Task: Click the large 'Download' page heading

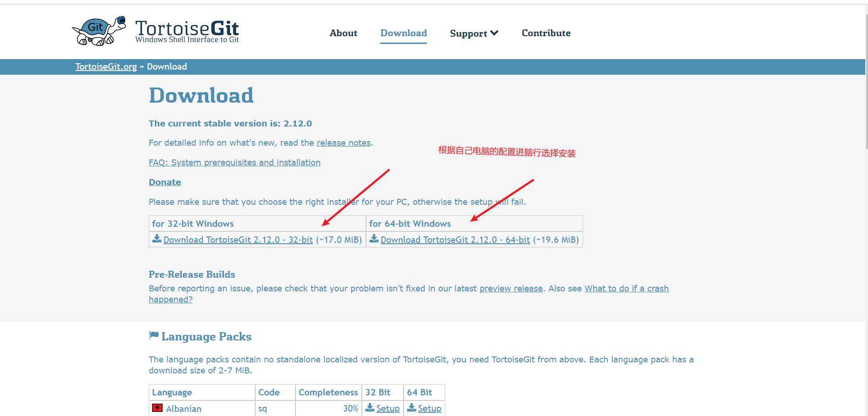Action: (x=201, y=96)
